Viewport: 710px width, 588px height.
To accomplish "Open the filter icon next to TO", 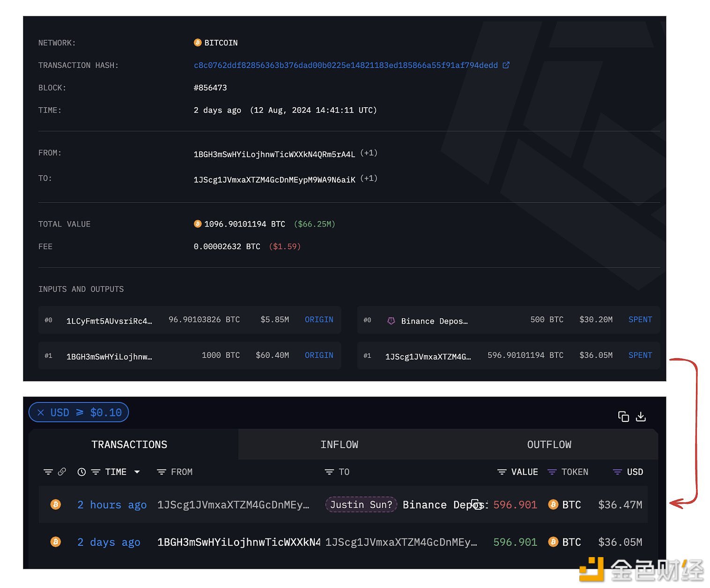I will [329, 472].
